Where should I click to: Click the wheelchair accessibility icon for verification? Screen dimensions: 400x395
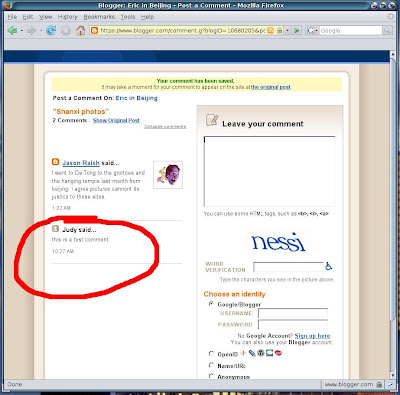coord(329,266)
